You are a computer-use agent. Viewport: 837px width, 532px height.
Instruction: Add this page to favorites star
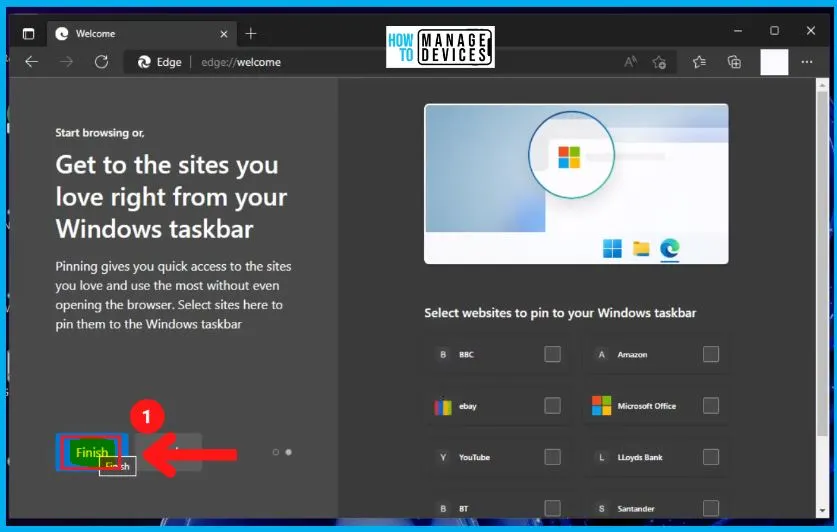[659, 62]
